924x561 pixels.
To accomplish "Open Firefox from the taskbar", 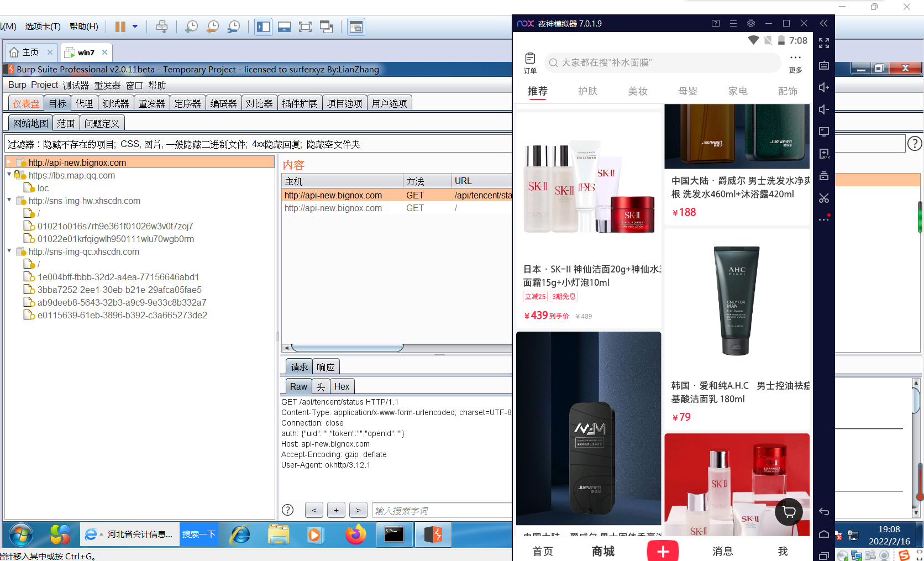I will [x=355, y=534].
